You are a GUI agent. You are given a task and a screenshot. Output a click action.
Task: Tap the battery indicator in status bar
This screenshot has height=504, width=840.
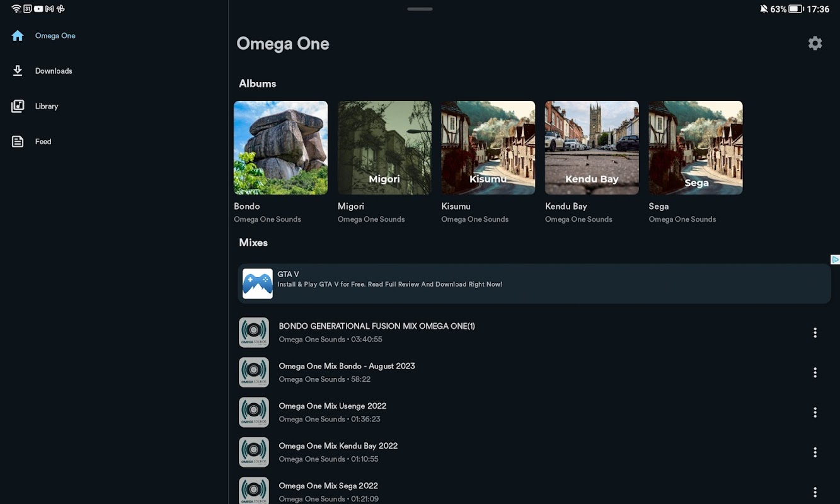(795, 9)
